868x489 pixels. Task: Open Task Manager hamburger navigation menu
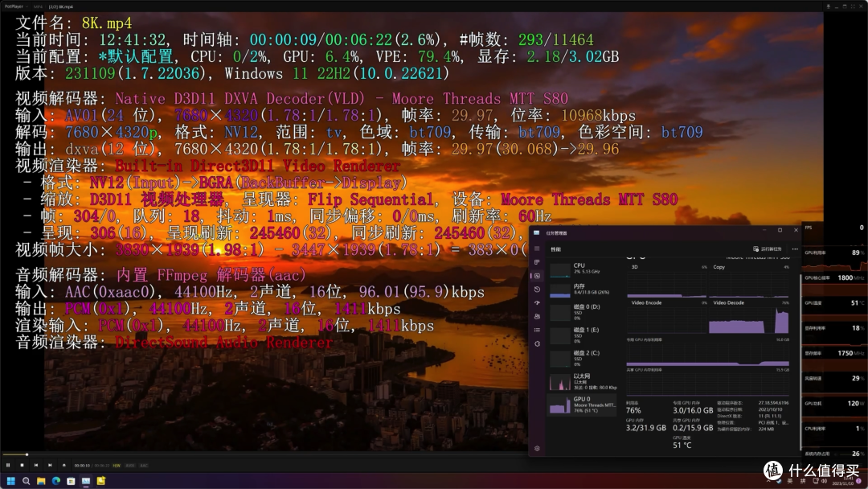pyautogui.click(x=537, y=249)
